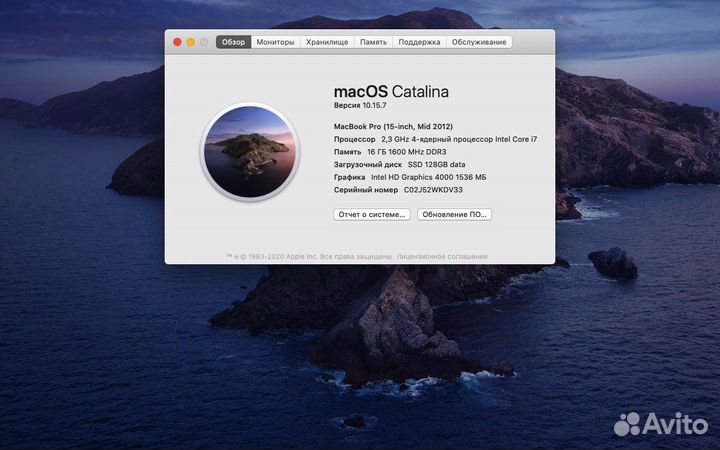Click the startup disk value SSD 128GB data
This screenshot has height=450, width=720.
[436, 164]
